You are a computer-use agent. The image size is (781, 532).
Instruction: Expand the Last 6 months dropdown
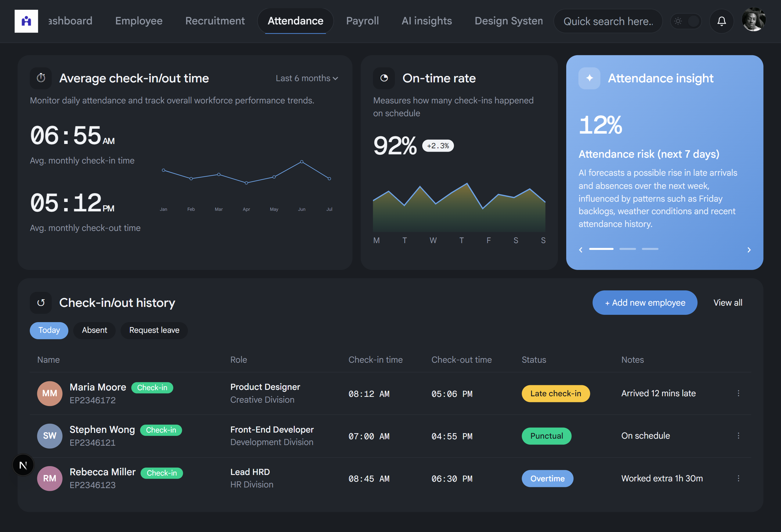[307, 78]
